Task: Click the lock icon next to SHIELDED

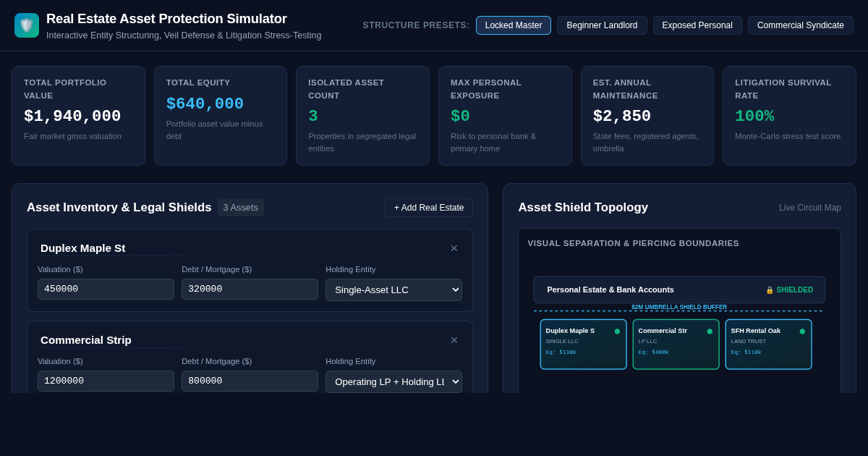Action: (x=770, y=290)
